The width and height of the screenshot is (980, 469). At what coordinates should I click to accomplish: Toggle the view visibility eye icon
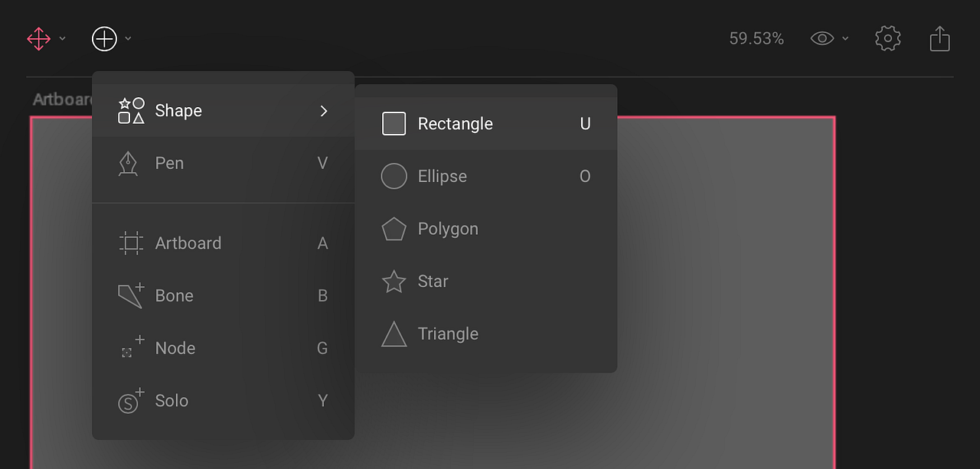click(x=822, y=37)
